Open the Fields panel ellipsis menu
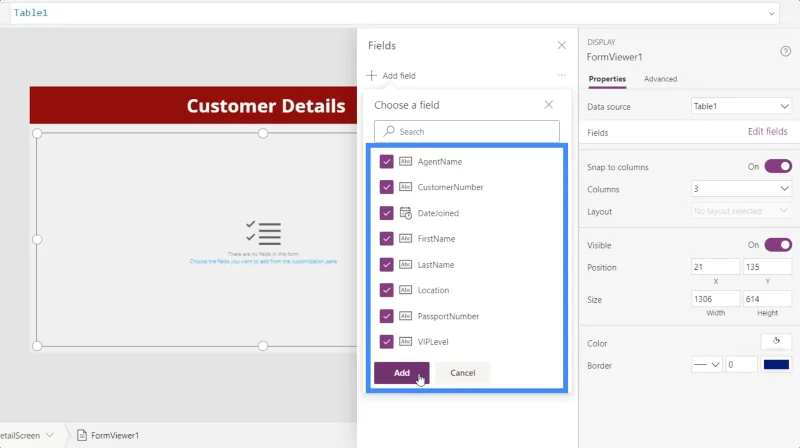This screenshot has width=800, height=448. click(x=562, y=75)
